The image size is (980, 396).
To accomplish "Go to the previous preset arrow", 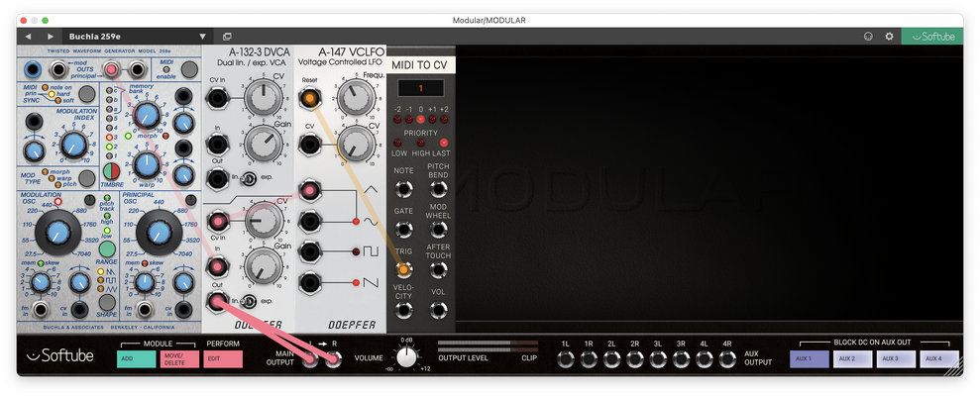I will [28, 37].
